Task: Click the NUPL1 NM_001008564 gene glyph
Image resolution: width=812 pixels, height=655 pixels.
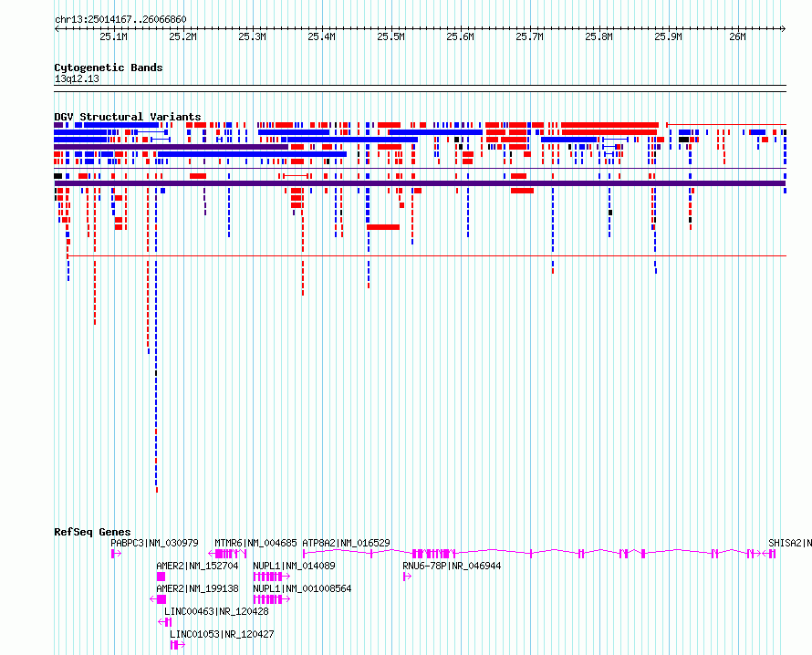Action: tap(271, 599)
